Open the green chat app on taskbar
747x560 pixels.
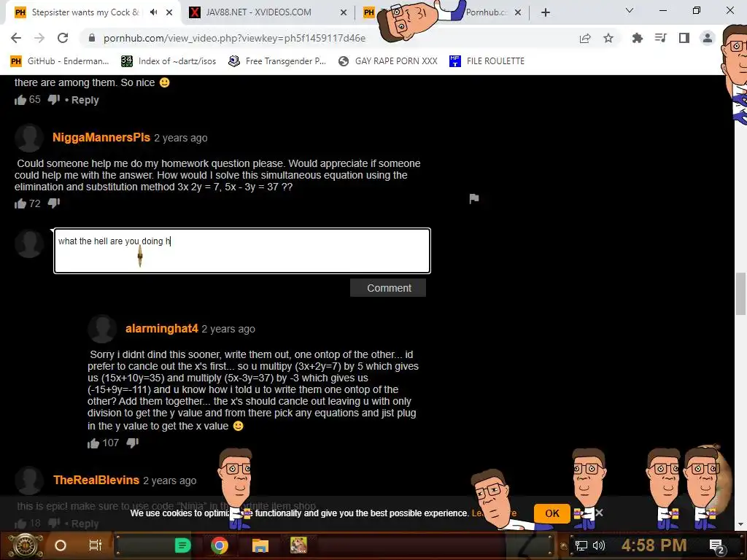(182, 545)
